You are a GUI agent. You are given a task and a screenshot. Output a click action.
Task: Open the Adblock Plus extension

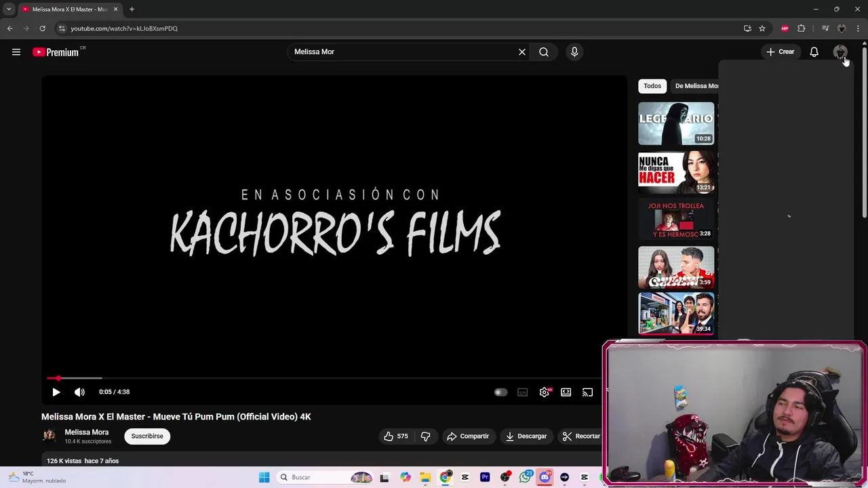pos(785,28)
